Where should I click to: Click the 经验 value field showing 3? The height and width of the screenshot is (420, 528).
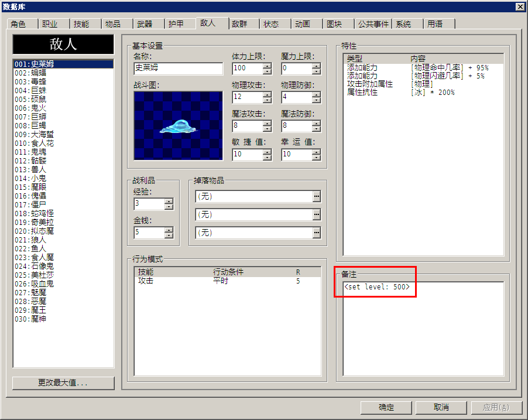(x=149, y=204)
